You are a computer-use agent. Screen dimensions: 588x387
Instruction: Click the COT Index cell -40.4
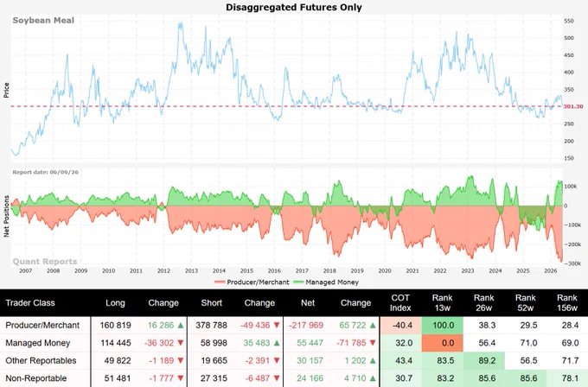tap(402, 325)
